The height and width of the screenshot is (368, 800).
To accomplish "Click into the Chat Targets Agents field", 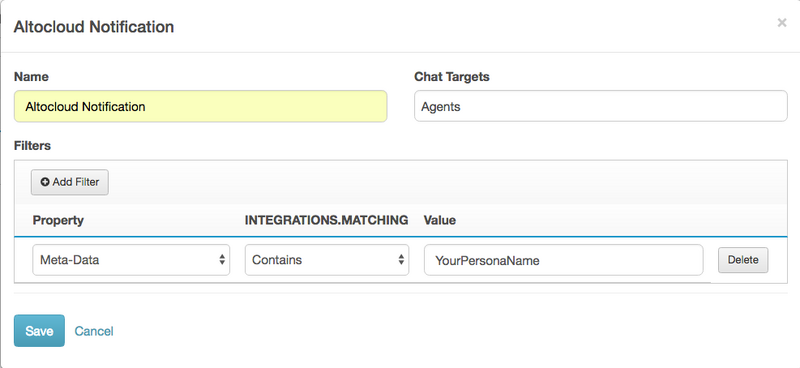I will pos(601,107).
